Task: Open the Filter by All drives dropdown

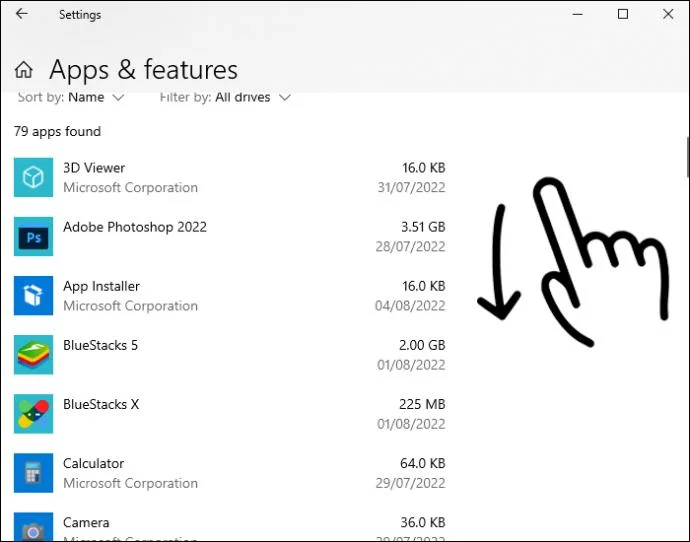Action: [x=225, y=97]
